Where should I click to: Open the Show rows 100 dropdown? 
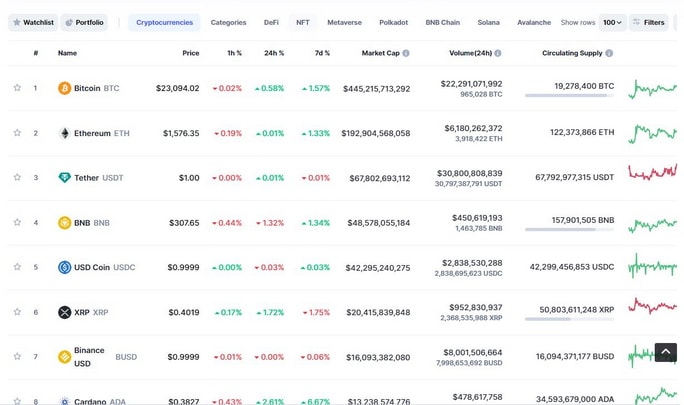coord(612,22)
